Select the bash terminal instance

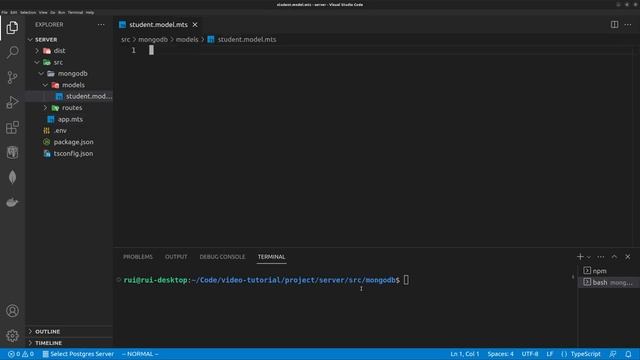coord(608,282)
